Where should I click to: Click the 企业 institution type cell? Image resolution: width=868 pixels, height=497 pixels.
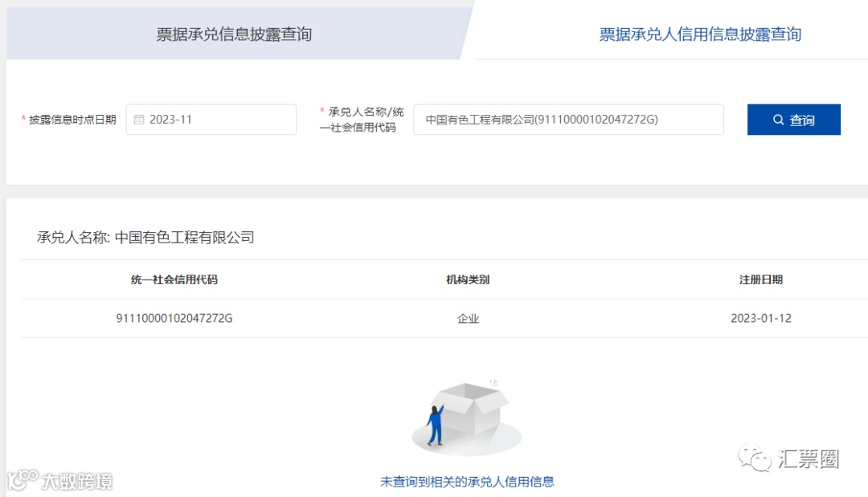tap(468, 319)
